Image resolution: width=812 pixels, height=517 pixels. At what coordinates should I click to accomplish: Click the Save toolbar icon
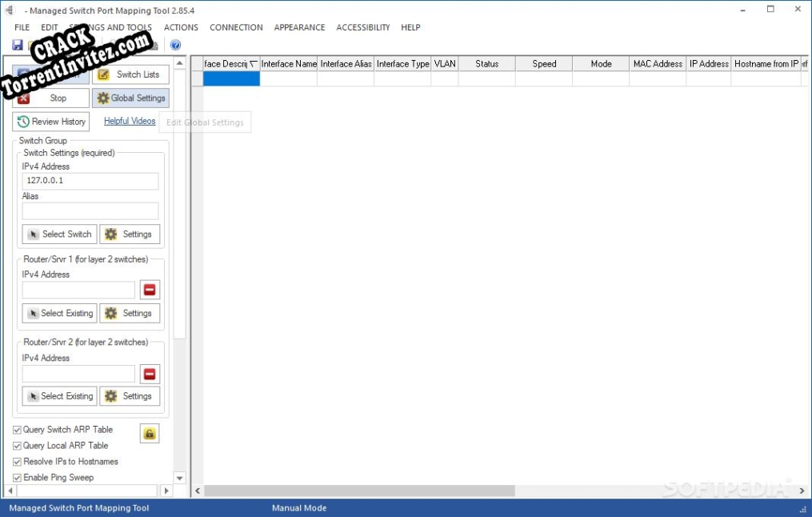(16, 45)
